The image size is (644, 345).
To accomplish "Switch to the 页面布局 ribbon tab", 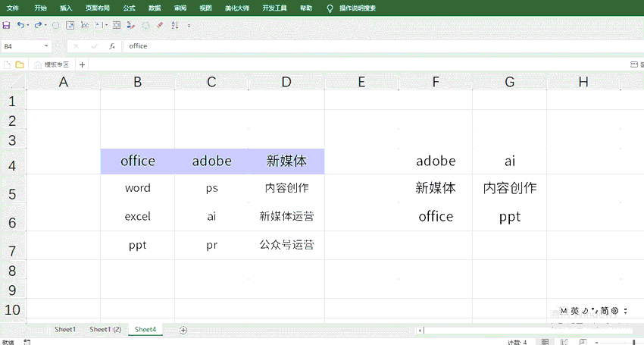I will click(x=97, y=8).
